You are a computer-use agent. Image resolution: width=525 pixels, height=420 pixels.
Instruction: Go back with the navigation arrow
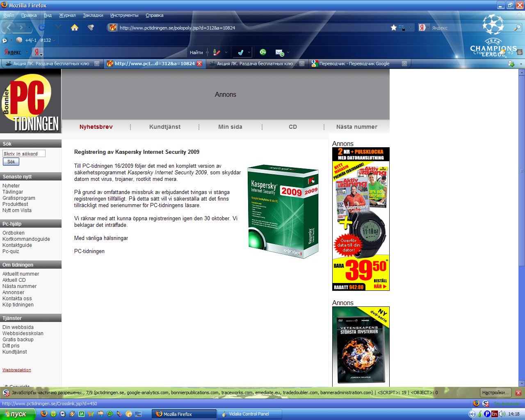9,27
